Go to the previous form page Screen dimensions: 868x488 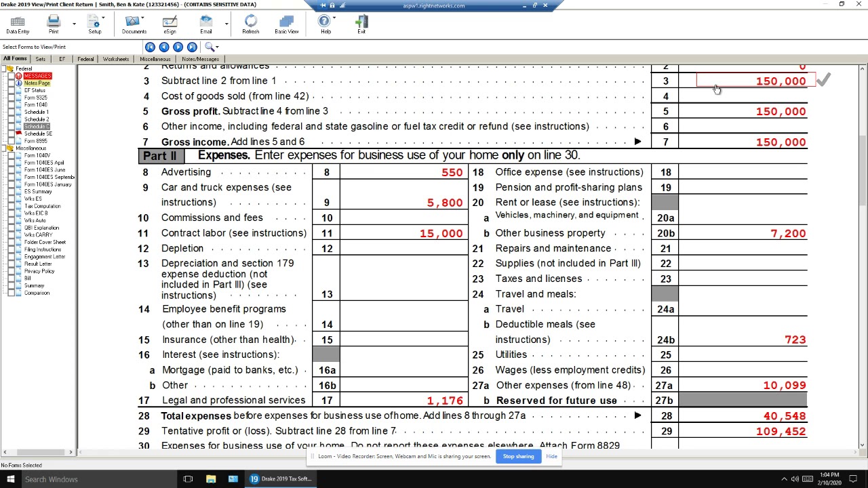(164, 47)
